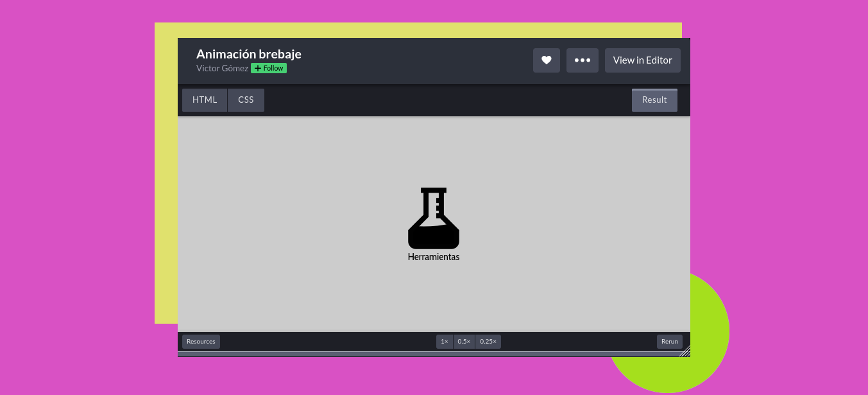The height and width of the screenshot is (395, 868).
Task: Toggle the Result preview panel
Action: (x=654, y=100)
